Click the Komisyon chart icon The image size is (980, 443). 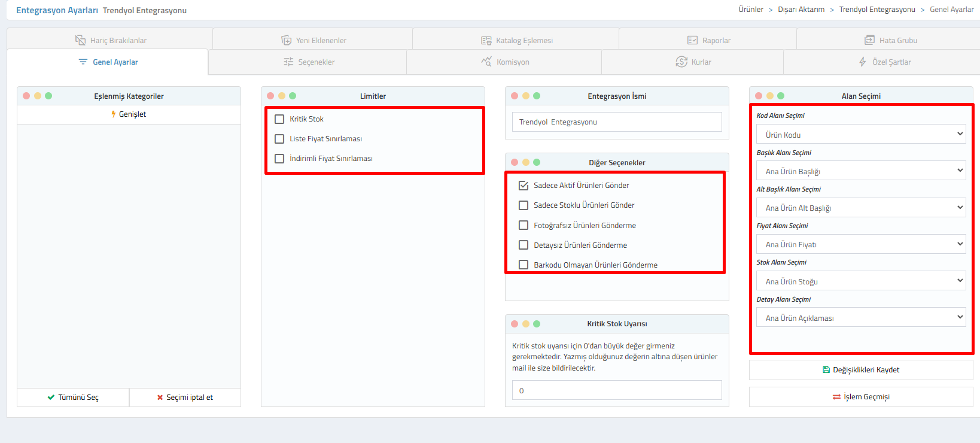(486, 62)
